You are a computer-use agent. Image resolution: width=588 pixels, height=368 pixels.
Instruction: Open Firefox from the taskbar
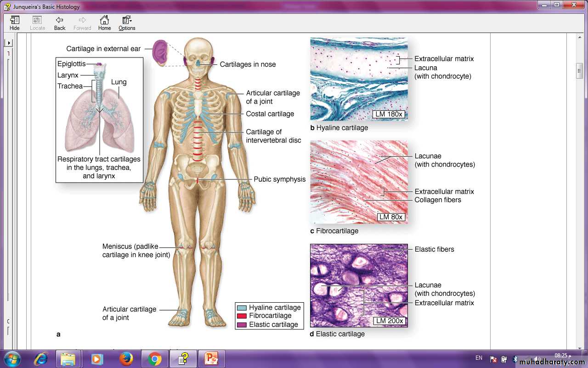pos(126,358)
